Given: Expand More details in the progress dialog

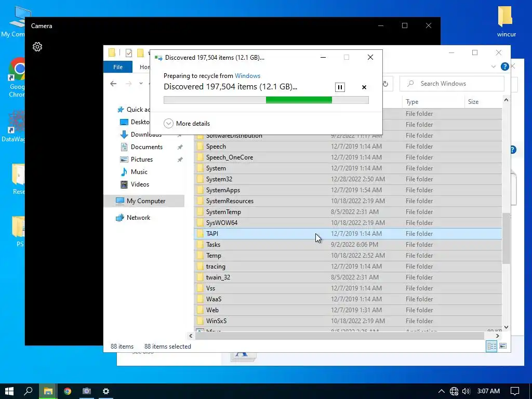Looking at the screenshot, I should (x=187, y=124).
